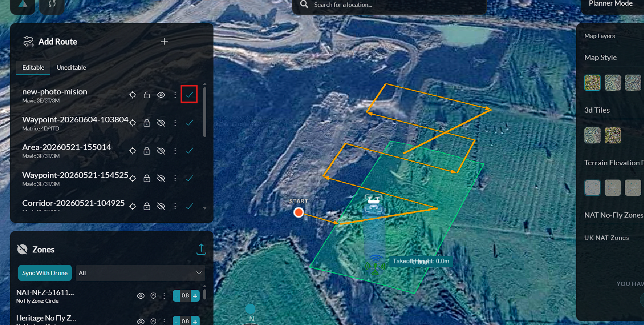The width and height of the screenshot is (644, 325).
Task: Click the plus icon beside Add Route
Action: click(164, 41)
